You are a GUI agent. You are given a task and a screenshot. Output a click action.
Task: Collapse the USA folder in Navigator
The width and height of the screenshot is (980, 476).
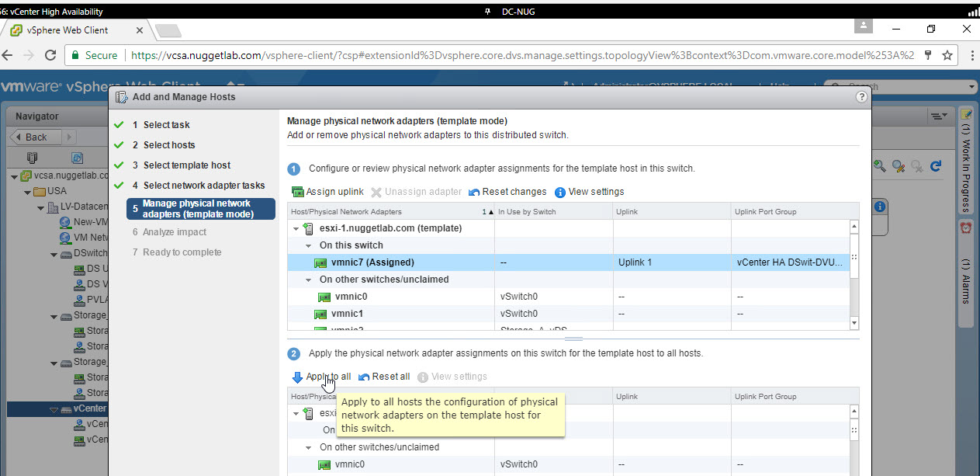27,192
